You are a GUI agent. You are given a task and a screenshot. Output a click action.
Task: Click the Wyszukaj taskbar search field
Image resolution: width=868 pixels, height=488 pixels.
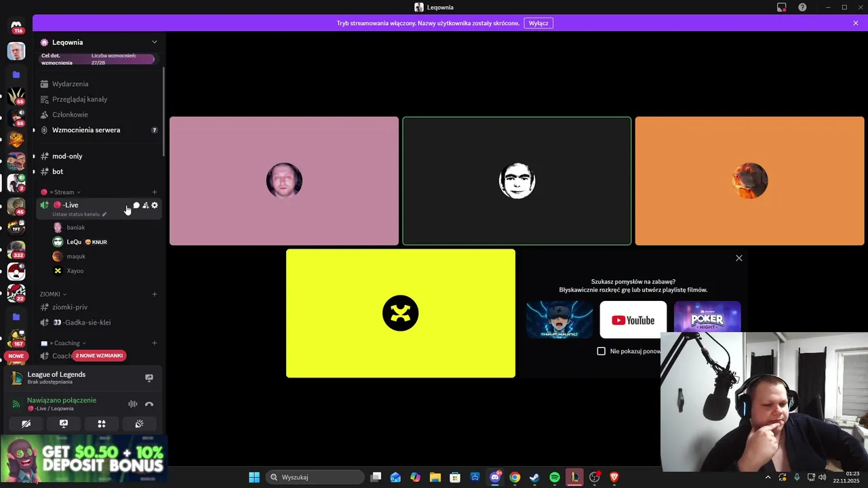pos(315,477)
